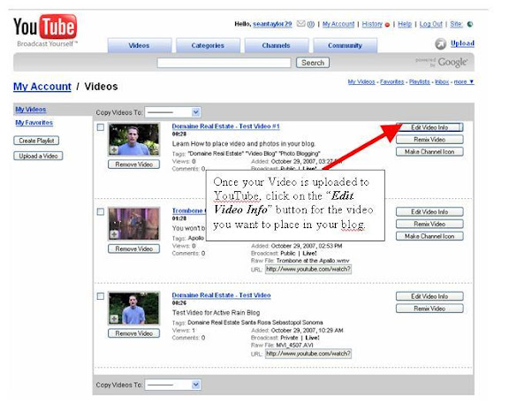509x420 pixels.
Task: Open the seantaylor29 username link
Action: (272, 24)
